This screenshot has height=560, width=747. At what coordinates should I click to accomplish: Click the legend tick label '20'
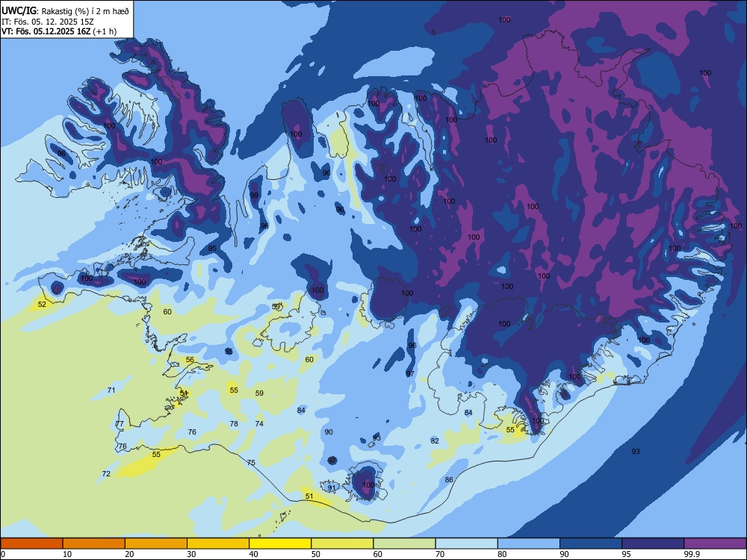(x=129, y=554)
